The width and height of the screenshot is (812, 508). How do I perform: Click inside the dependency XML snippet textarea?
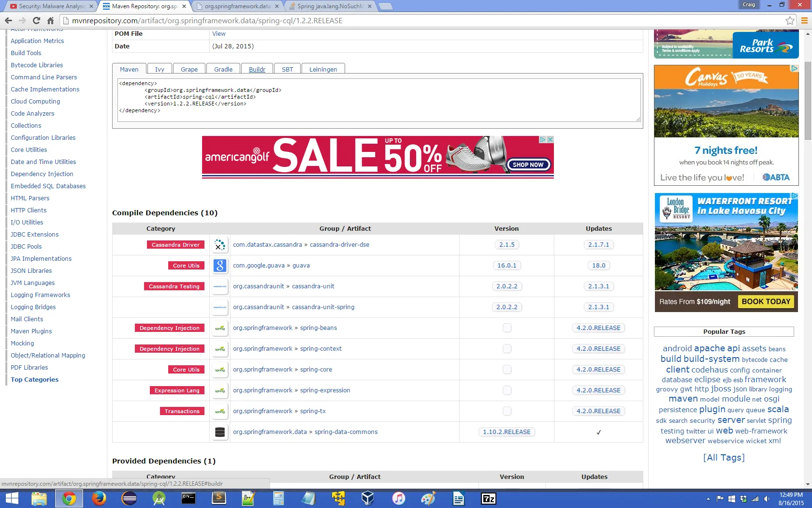(x=379, y=100)
